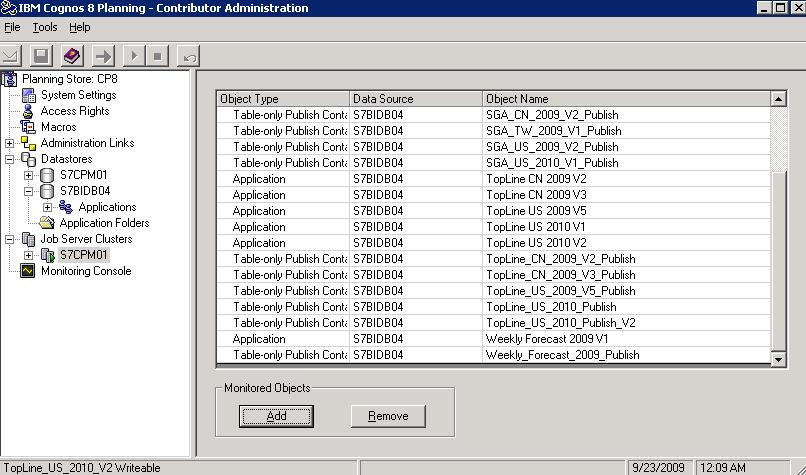The height and width of the screenshot is (475, 806).
Task: Select row TopLine_CN_2009_V3_Publish
Action: pyautogui.click(x=493, y=275)
